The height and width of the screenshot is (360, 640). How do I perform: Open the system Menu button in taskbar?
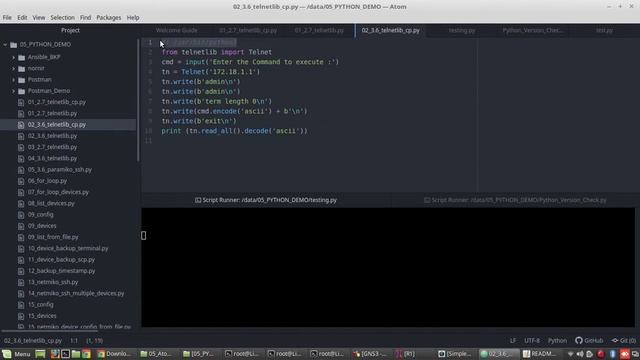[x=16, y=354]
